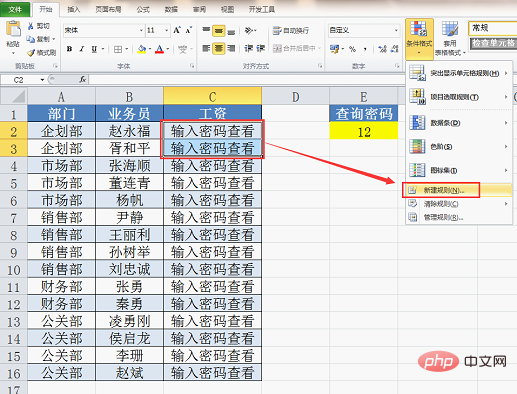Screen dimensions: 517x394
Task: Click the formula bar input
Action: pyautogui.click(x=247, y=80)
